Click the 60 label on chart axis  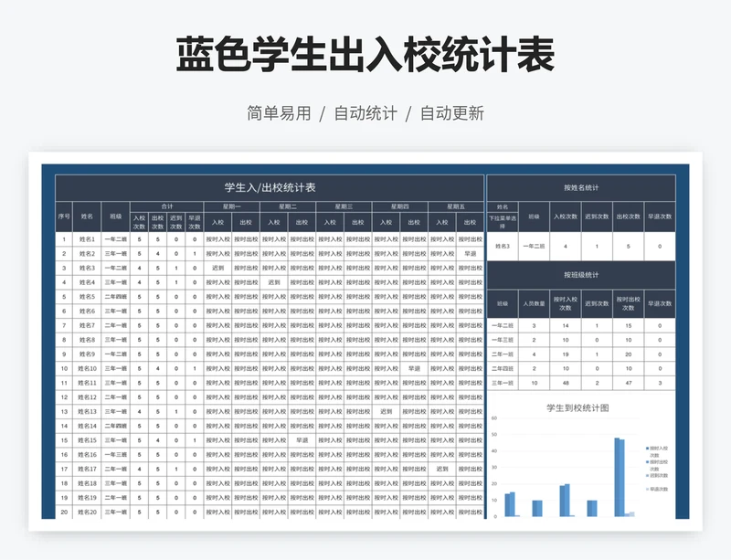click(494, 418)
